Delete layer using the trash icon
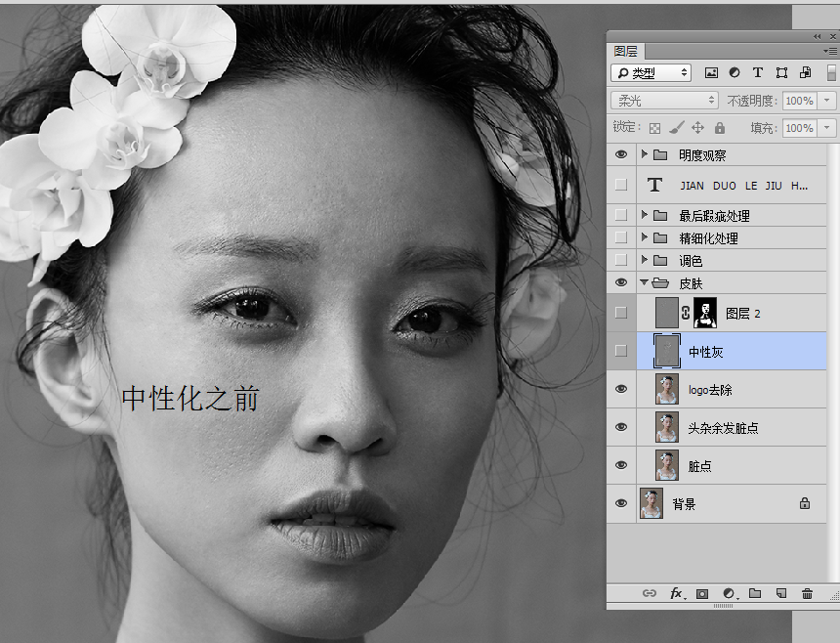The width and height of the screenshot is (840, 643). coord(807,593)
